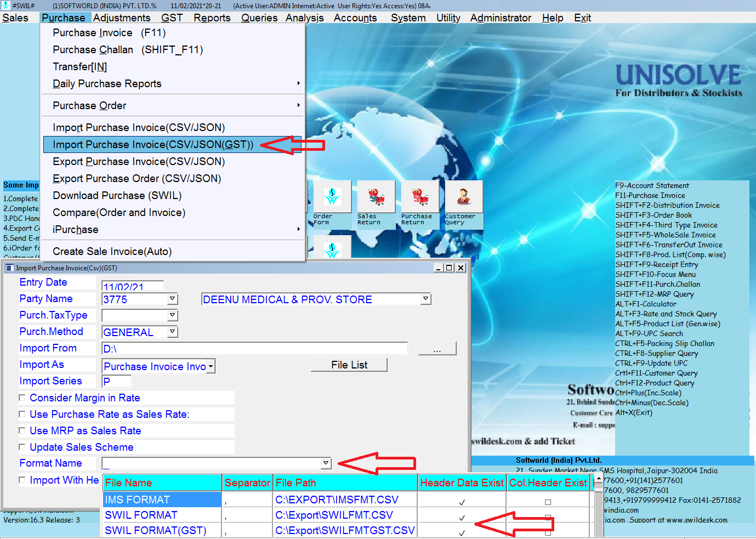Click ALT+F9-UPC Search shortcut text

(649, 334)
